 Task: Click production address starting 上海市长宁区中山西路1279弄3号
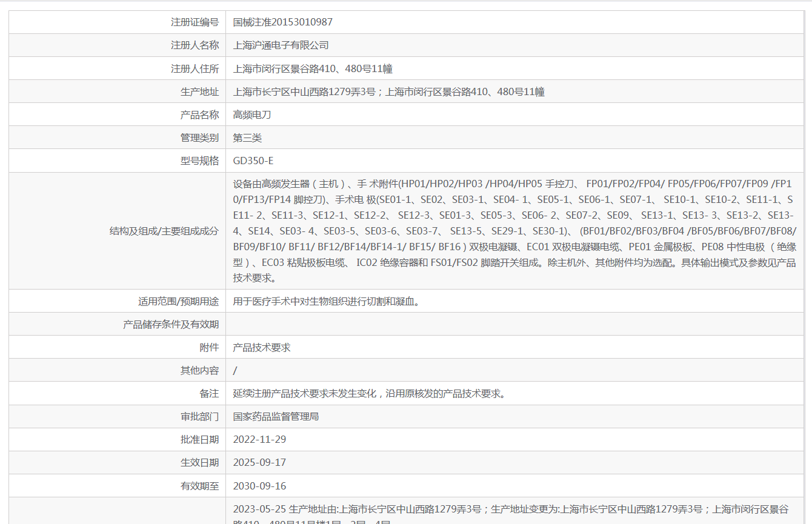388,91
